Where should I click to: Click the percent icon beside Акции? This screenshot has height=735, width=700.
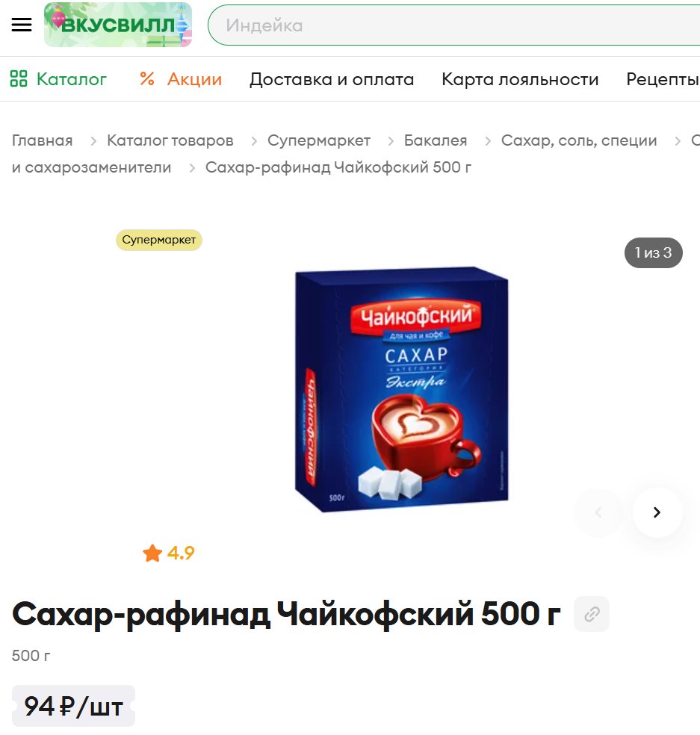coord(146,78)
